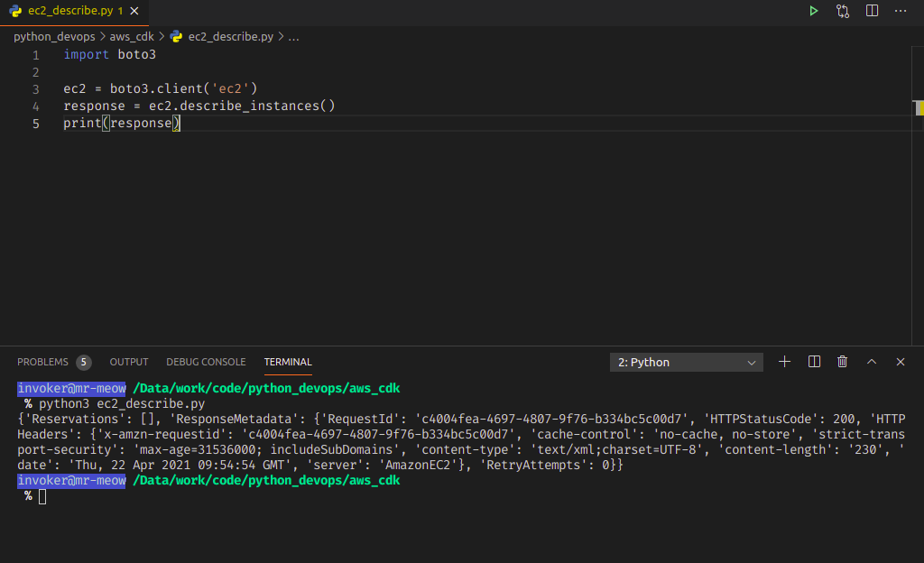Click 'describe_instances' on line 4
The height and width of the screenshot is (563, 924).
(x=249, y=106)
